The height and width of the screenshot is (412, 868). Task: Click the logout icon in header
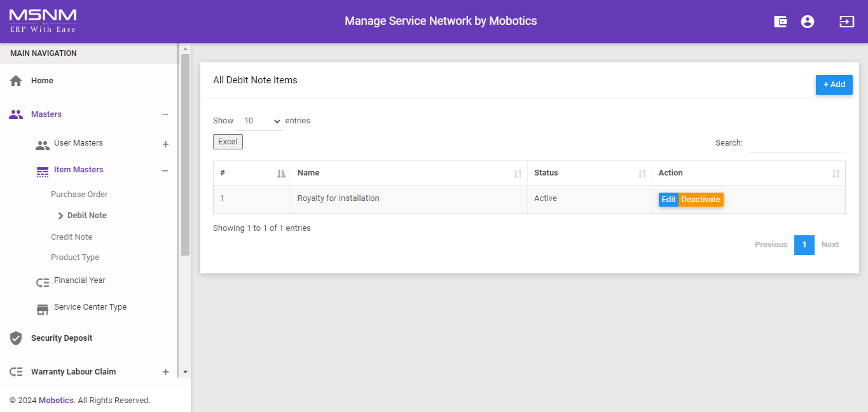846,22
